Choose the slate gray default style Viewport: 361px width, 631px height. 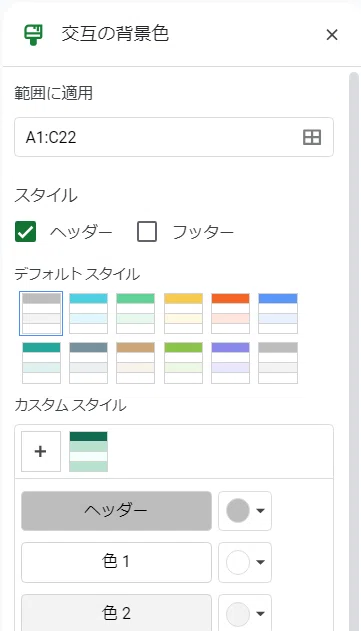pyautogui.click(x=89, y=363)
